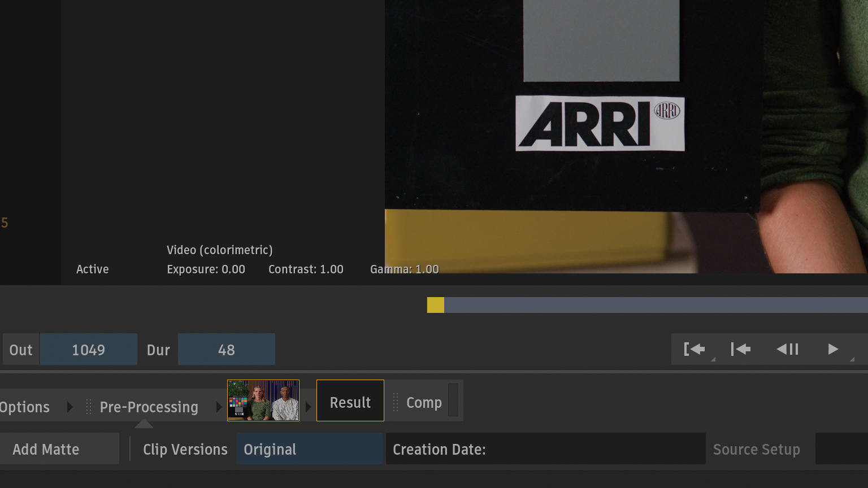Click the Add Matte button
The image size is (868, 488).
coord(59,449)
